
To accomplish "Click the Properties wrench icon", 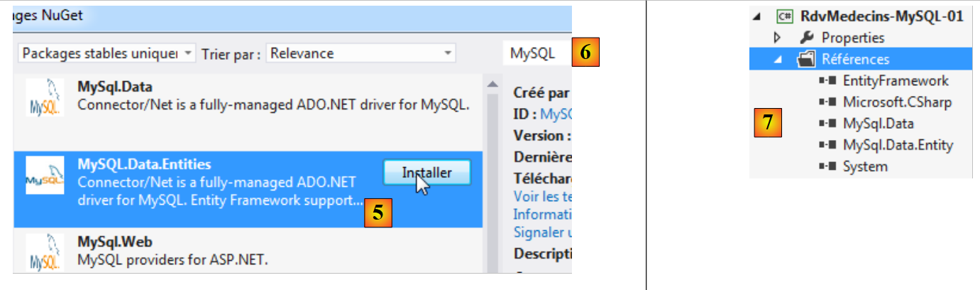I will 806,38.
